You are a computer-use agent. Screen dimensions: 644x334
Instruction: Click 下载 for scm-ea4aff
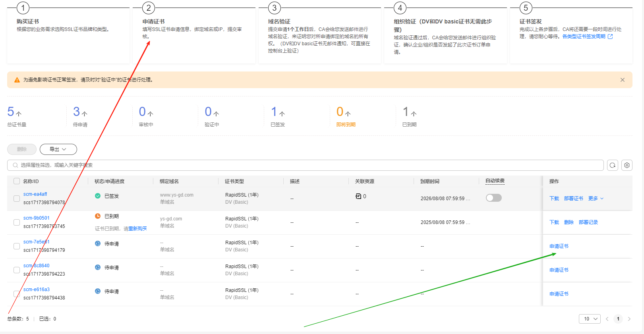point(554,199)
